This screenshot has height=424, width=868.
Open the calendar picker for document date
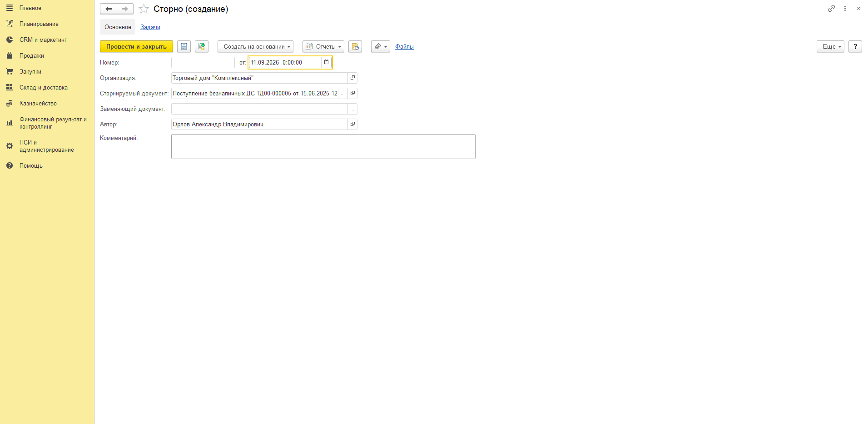(326, 62)
